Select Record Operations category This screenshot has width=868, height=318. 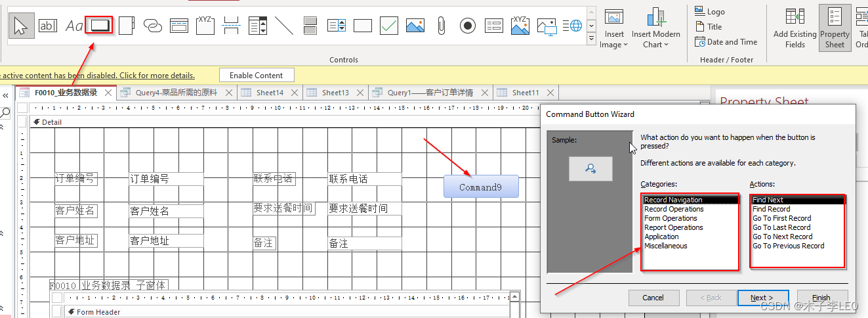[x=690, y=209]
